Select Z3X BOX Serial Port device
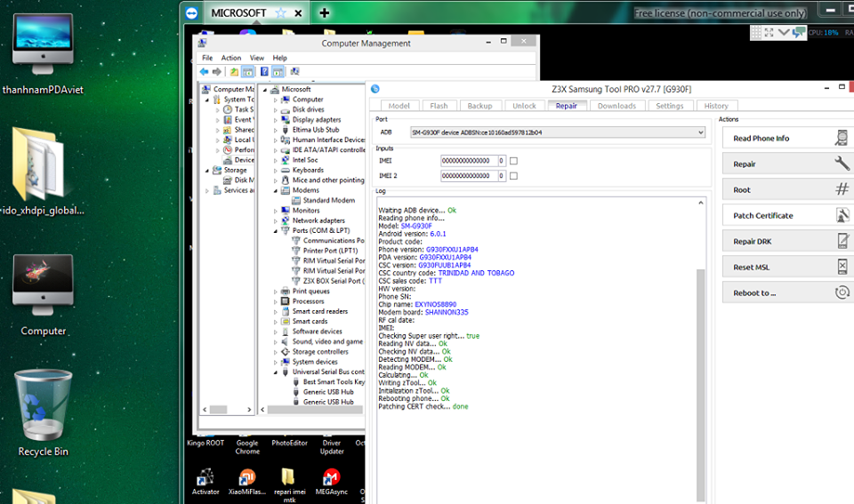 click(x=328, y=281)
